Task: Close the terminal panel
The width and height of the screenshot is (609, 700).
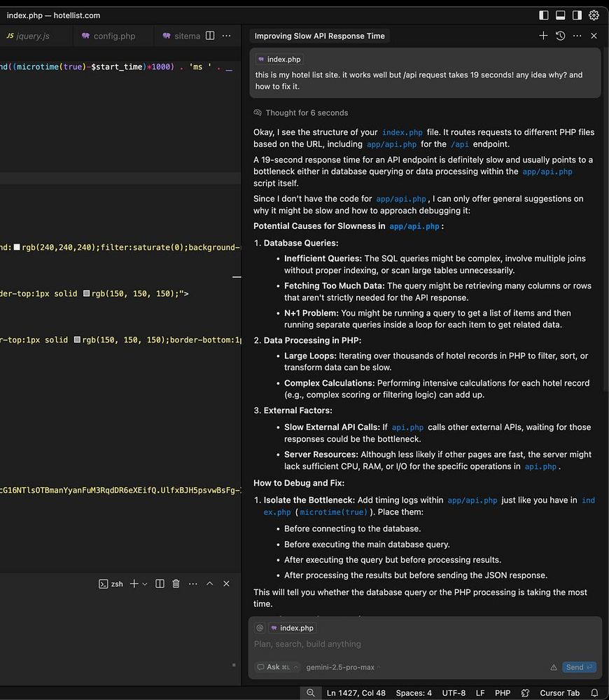Action: point(226,584)
